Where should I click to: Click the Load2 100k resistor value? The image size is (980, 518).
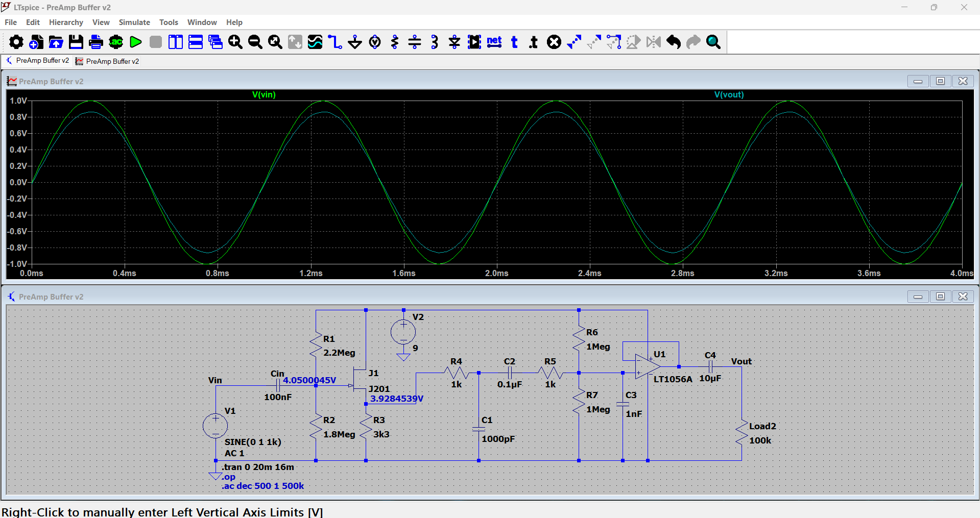point(760,440)
